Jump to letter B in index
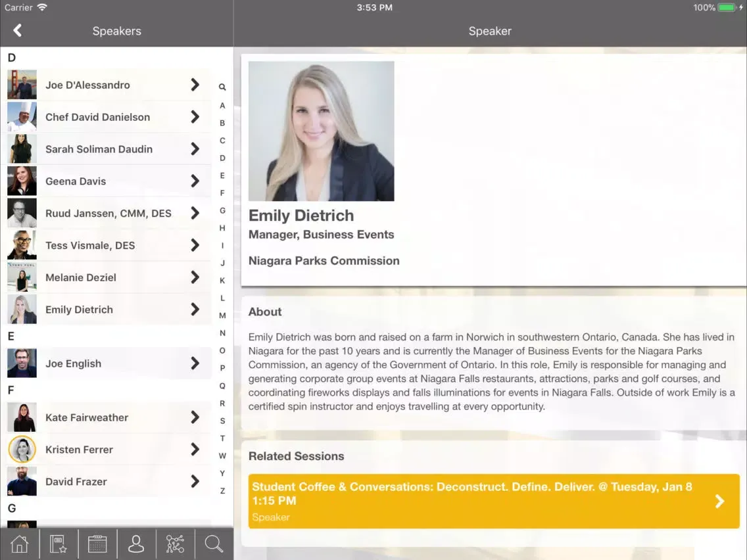 click(222, 123)
